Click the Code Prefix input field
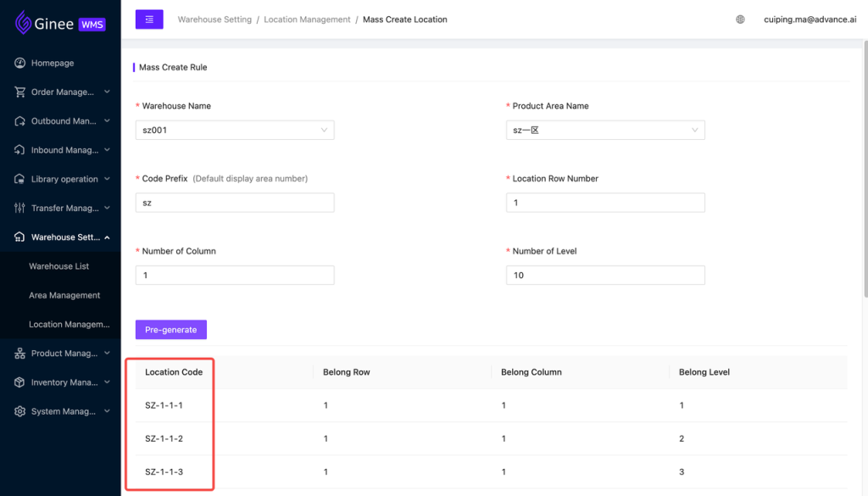The image size is (868, 496). click(x=235, y=203)
